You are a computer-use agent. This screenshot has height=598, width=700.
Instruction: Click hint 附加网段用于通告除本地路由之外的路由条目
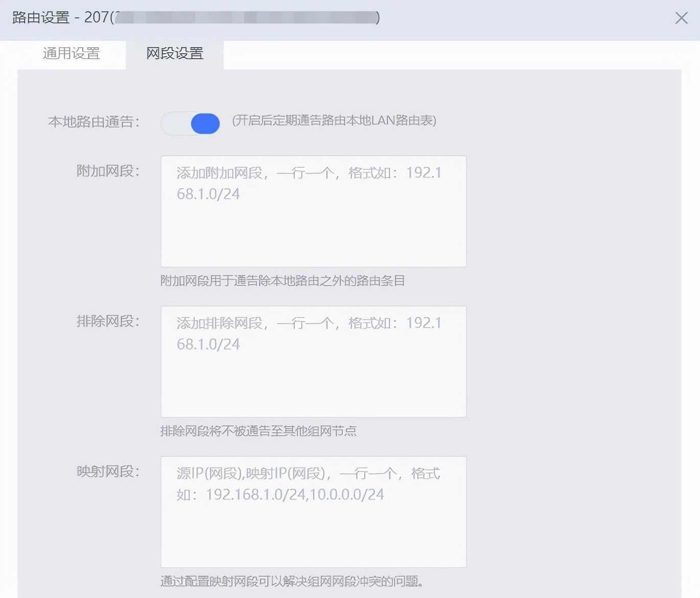click(283, 281)
